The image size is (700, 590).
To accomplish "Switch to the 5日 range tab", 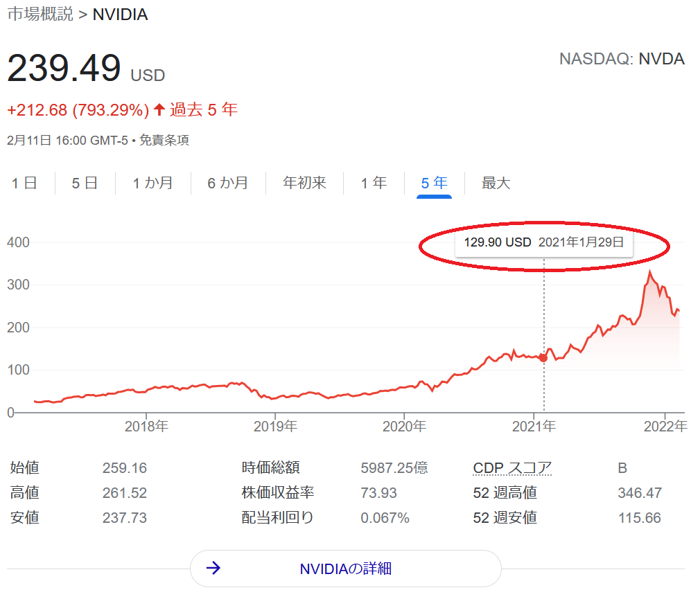I will [x=85, y=184].
